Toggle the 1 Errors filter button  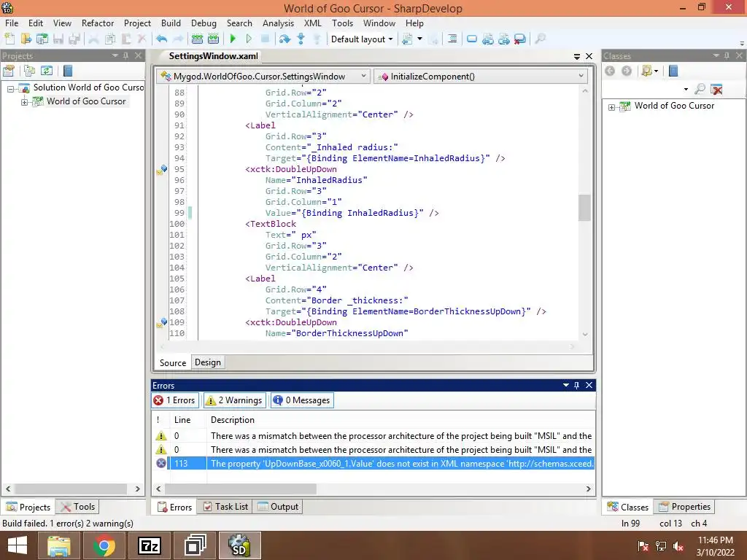(x=175, y=400)
